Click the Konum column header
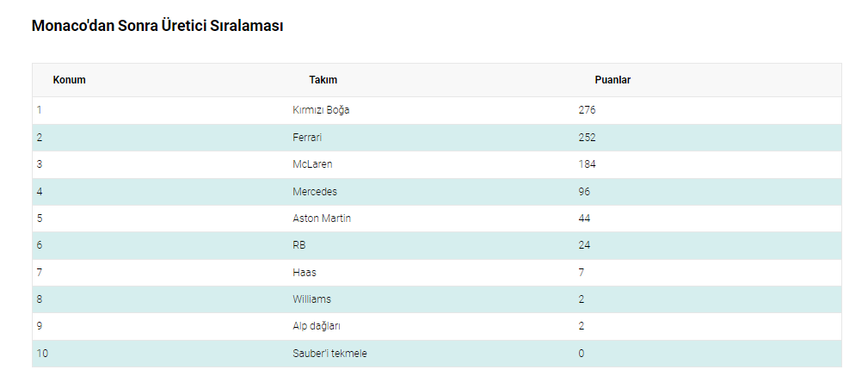 coord(69,80)
